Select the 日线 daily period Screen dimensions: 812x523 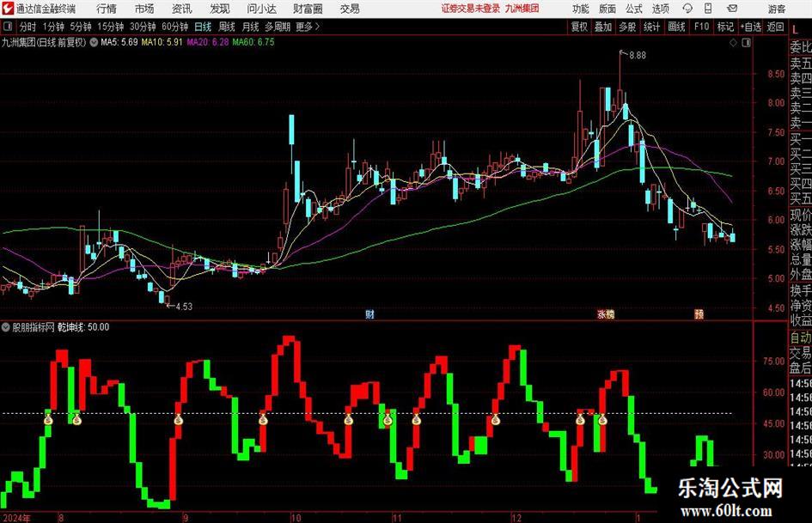coord(203,27)
